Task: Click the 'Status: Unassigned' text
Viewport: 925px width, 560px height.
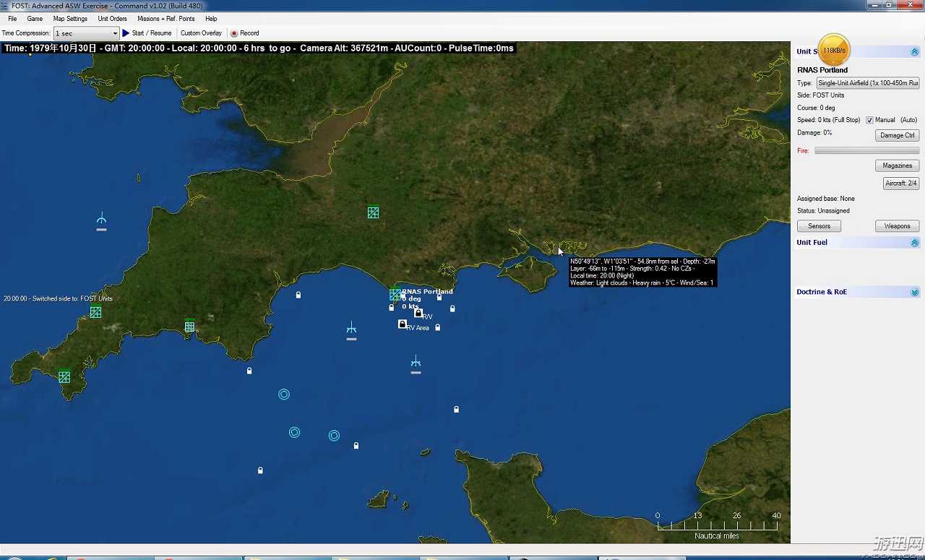Action: coord(824,211)
